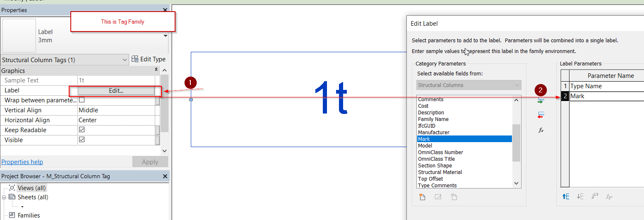The height and width of the screenshot is (220, 644).
Task: Click row number 1 in Label Parameters
Action: (565, 86)
